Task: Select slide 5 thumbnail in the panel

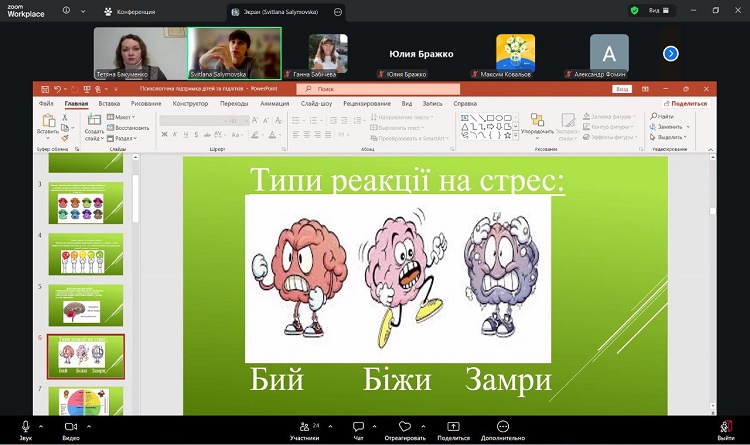Action: (86, 305)
